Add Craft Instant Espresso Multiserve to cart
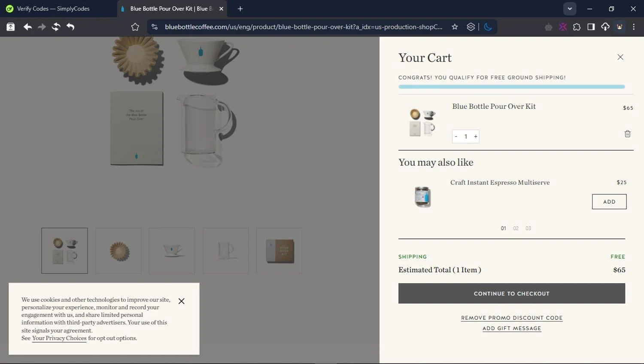Viewport: 644px width, 364px height. [609, 202]
